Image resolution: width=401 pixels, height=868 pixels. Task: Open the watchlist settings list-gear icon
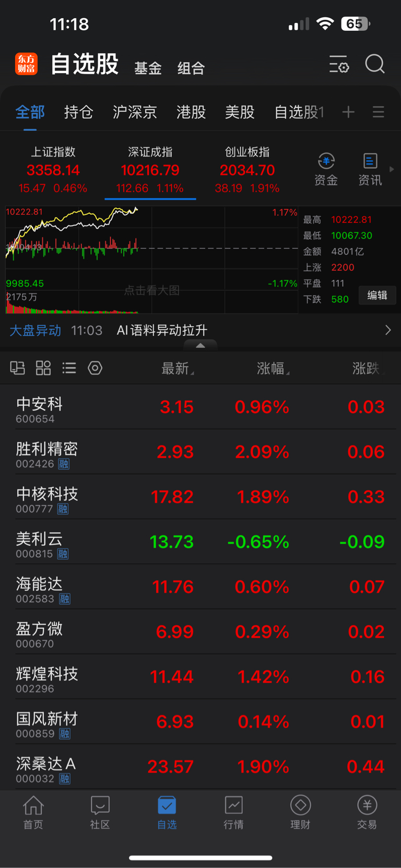coord(339,64)
